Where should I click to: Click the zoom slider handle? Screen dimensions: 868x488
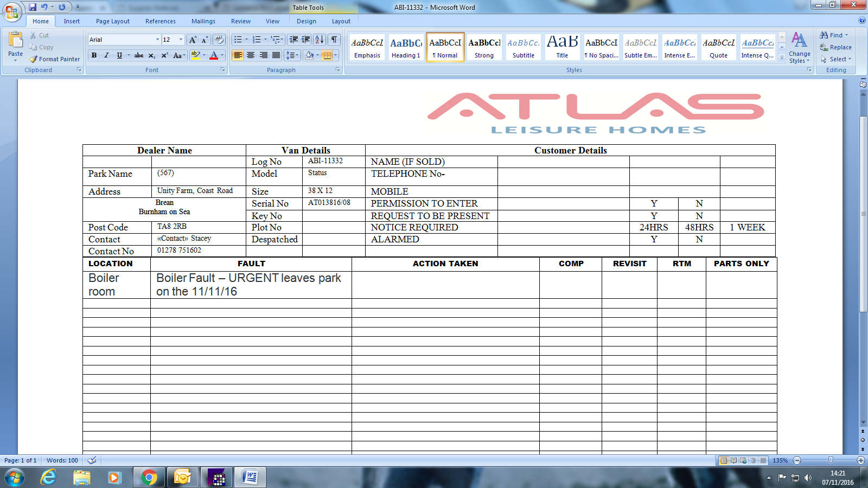(831, 460)
